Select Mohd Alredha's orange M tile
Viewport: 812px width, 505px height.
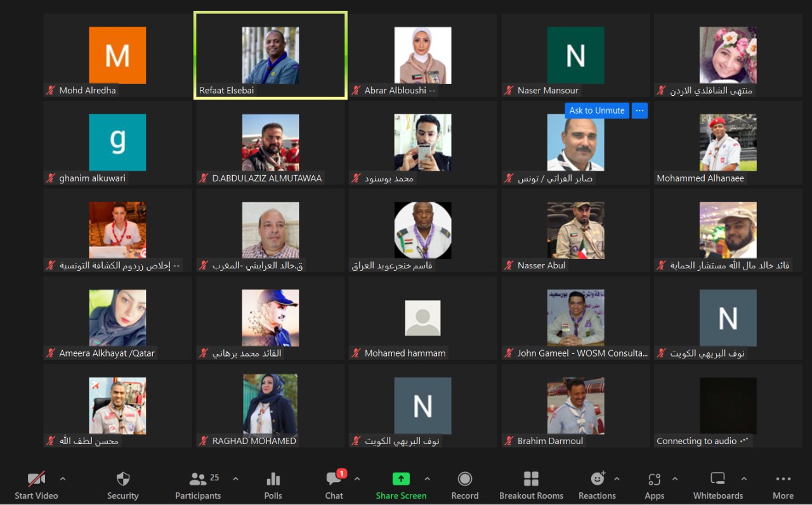click(x=117, y=56)
